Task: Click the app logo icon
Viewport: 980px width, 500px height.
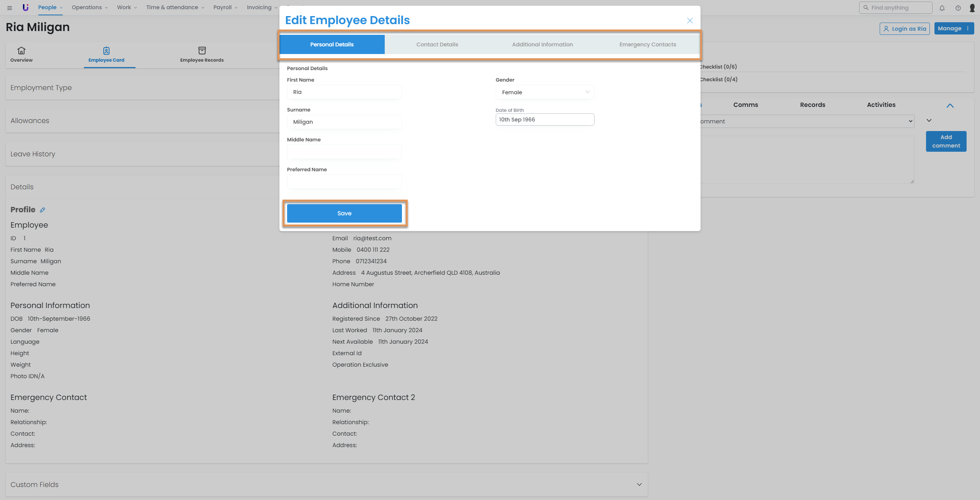Action: tap(26, 7)
